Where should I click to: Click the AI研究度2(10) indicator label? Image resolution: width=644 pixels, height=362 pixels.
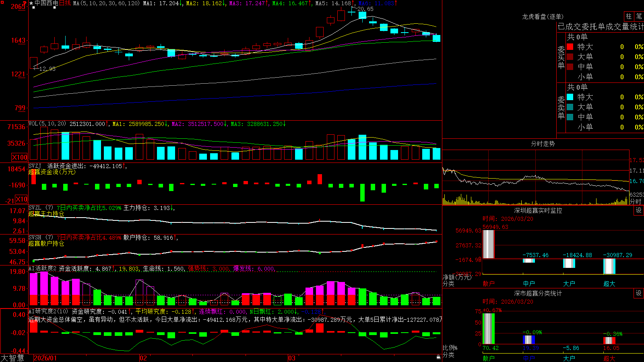tap(49, 311)
